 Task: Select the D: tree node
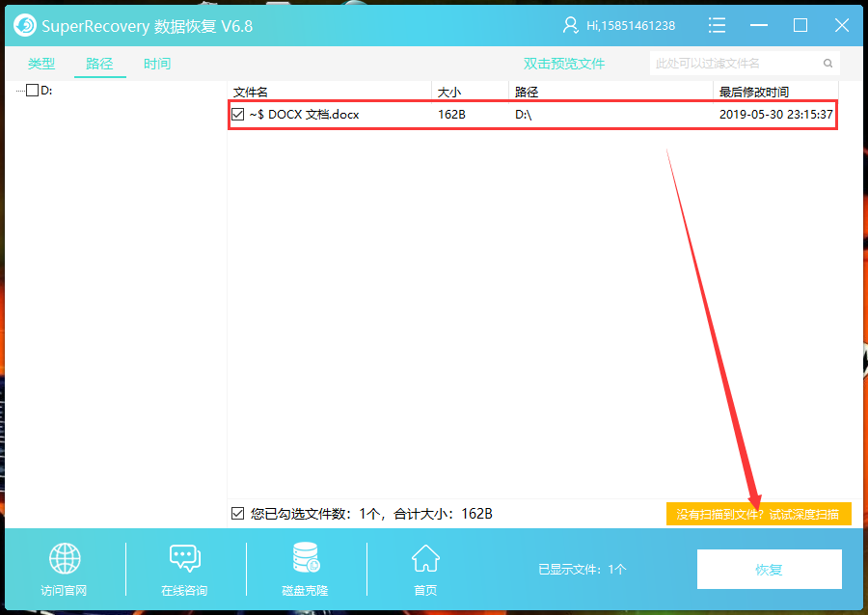tap(46, 91)
